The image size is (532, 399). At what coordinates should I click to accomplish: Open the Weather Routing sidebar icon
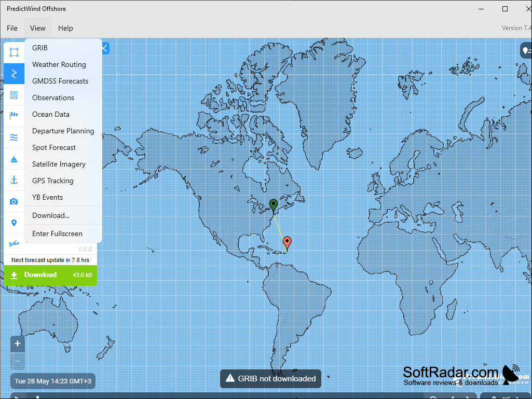click(x=14, y=74)
